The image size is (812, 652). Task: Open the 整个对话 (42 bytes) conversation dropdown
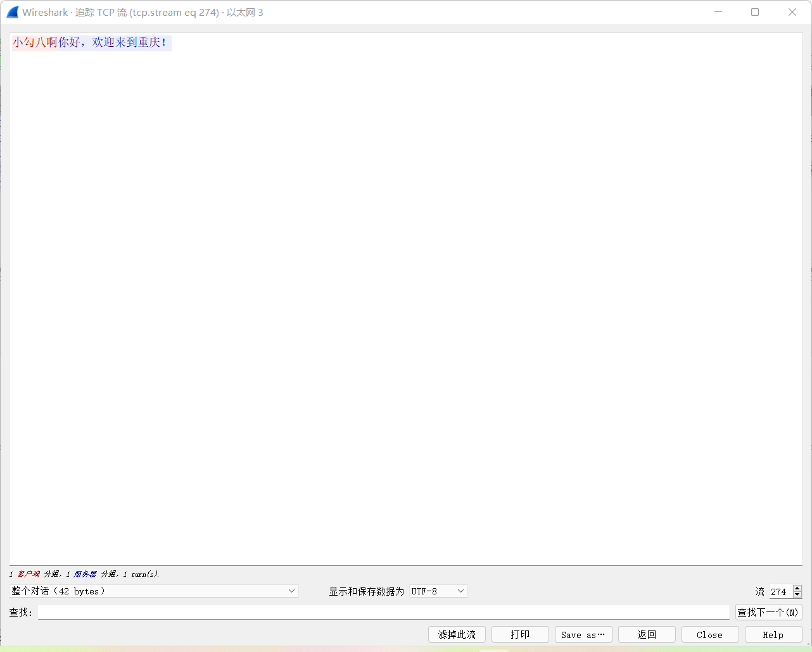154,591
